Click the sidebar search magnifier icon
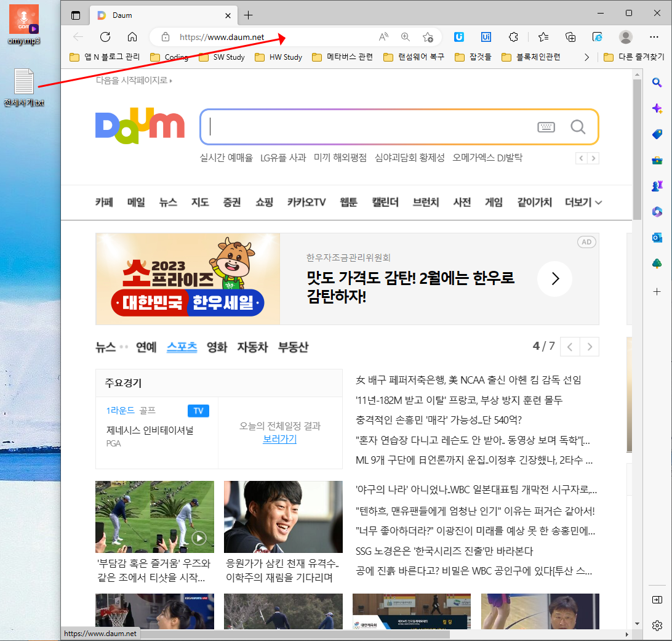The image size is (672, 641). 657,83
